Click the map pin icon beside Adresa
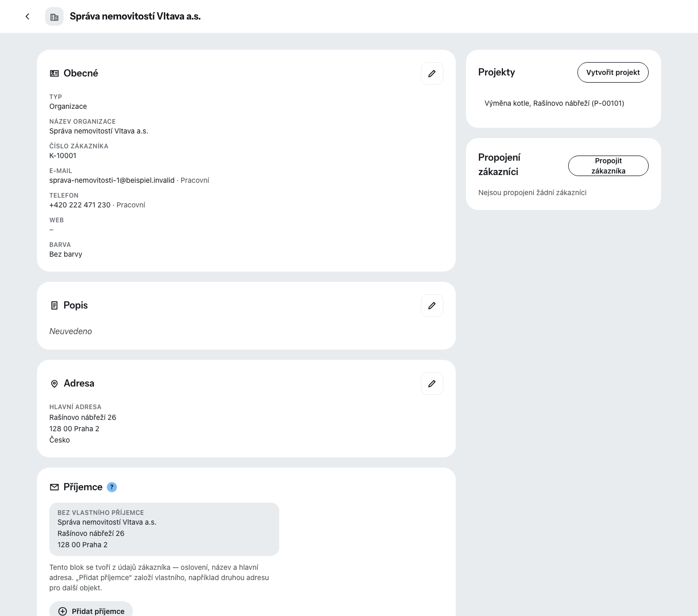 pos(54,383)
